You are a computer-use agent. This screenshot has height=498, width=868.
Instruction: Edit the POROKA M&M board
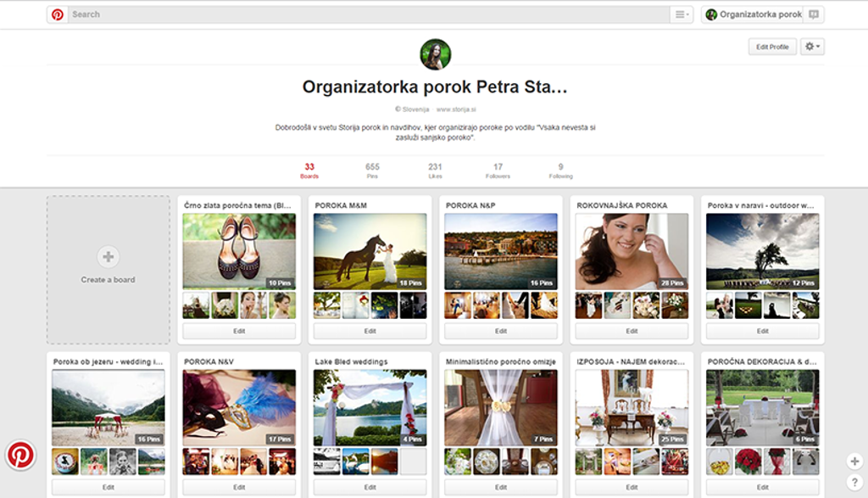370,331
